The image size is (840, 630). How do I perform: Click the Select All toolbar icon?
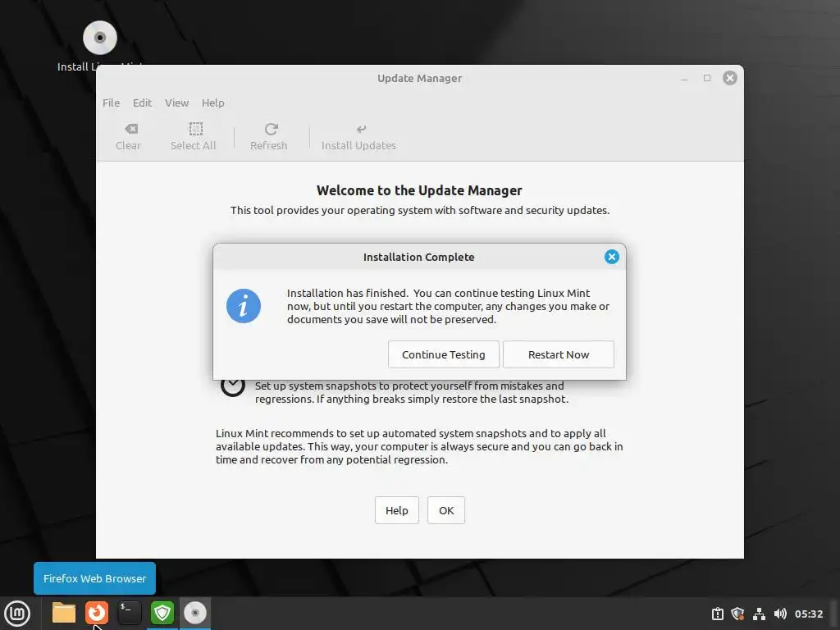coord(194,137)
